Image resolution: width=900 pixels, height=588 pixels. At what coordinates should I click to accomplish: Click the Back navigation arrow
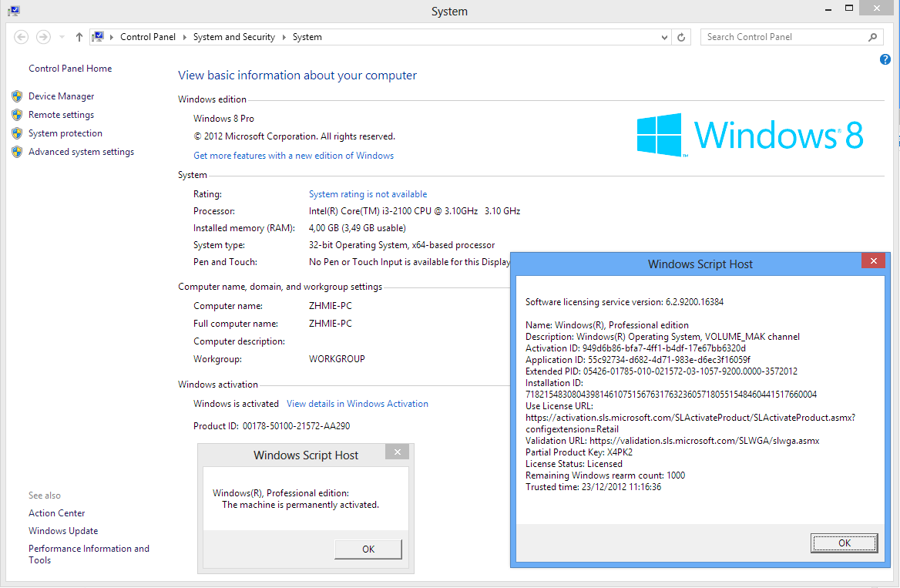pyautogui.click(x=22, y=37)
